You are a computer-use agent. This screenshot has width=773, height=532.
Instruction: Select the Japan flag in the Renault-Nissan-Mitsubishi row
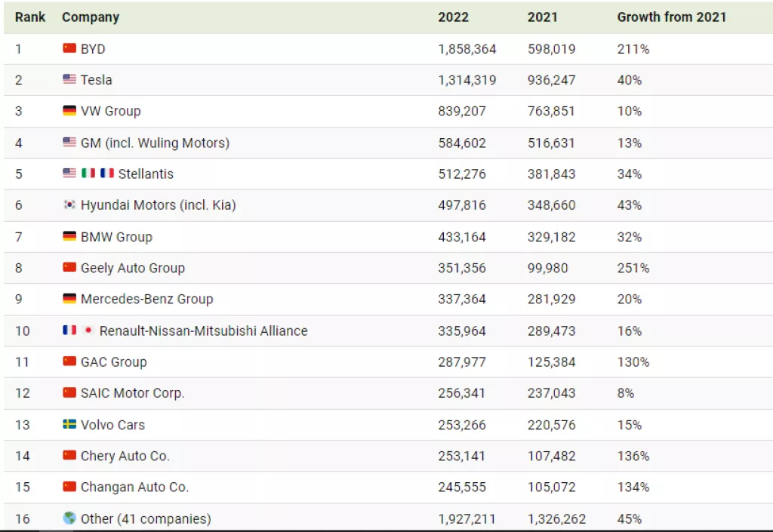[88, 331]
